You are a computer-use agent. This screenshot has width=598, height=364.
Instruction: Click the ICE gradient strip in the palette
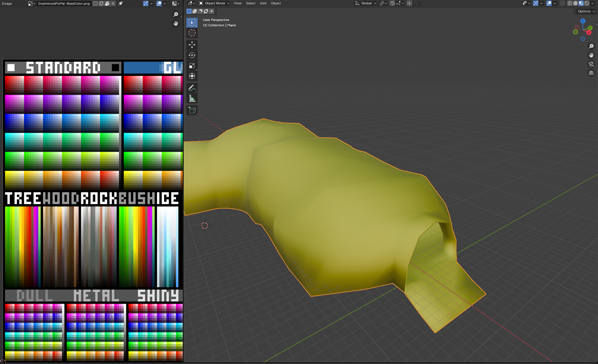coord(167,247)
